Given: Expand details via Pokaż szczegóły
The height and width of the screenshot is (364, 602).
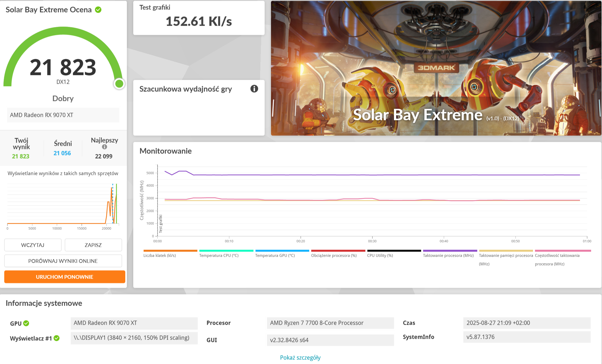Looking at the screenshot, I should click(x=300, y=358).
